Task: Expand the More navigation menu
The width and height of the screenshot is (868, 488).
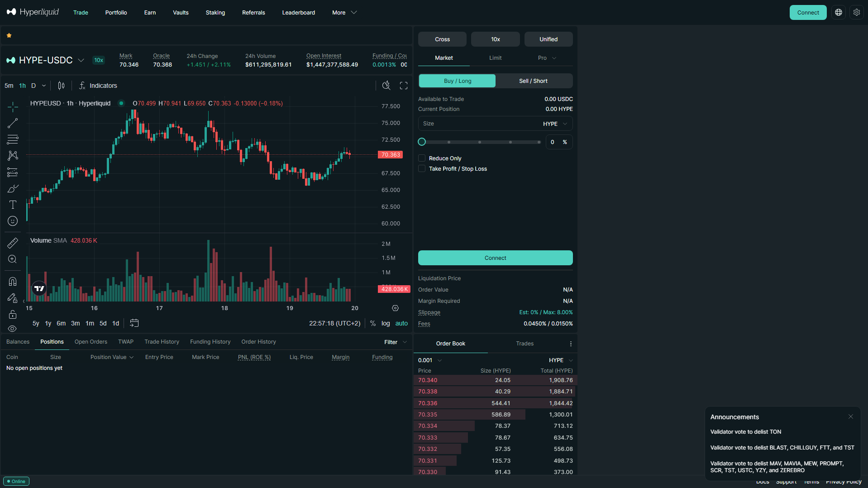Action: (344, 13)
